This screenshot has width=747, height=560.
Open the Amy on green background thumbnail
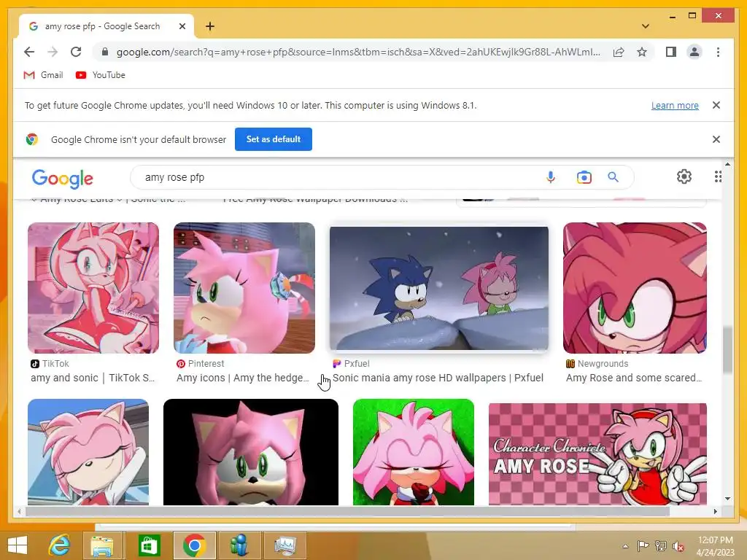pos(413,452)
